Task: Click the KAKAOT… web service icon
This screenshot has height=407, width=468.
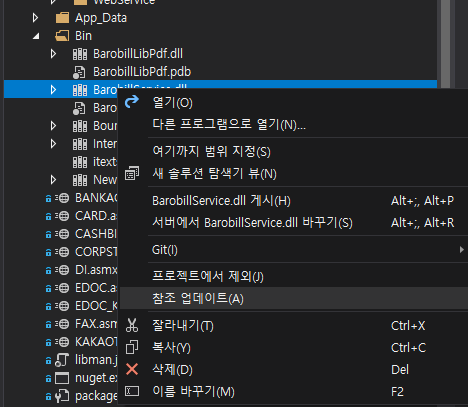Action: point(62,342)
